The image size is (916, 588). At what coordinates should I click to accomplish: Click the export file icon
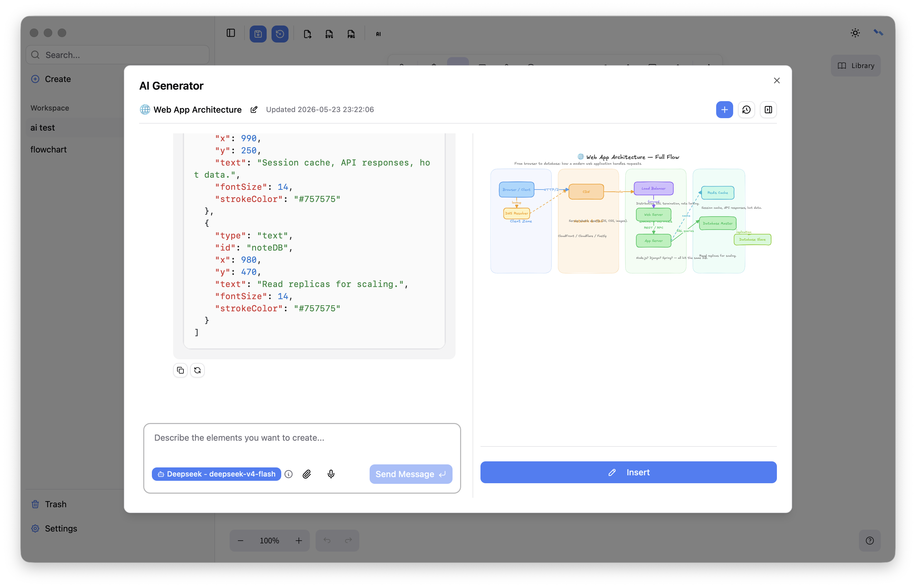coord(307,34)
